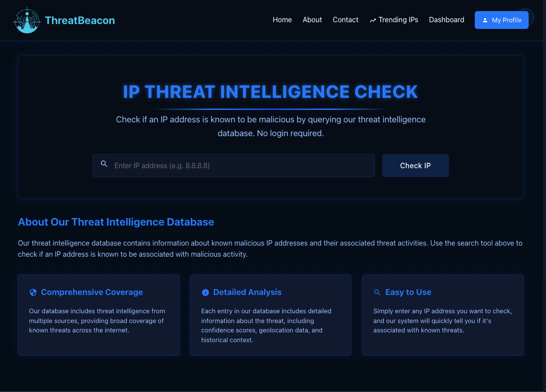This screenshot has width=546, height=392.
Task: Click the person icon inside My Profile button
Action: point(485,20)
